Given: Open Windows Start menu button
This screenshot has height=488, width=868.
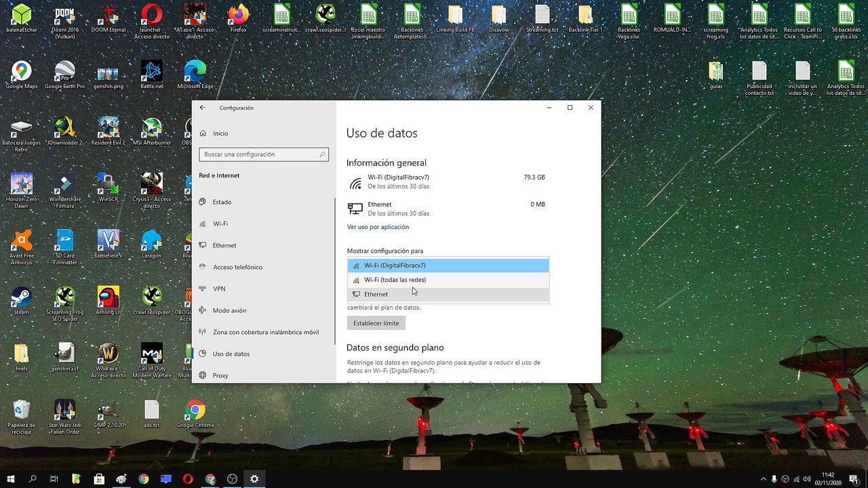Looking at the screenshot, I should click(11, 479).
